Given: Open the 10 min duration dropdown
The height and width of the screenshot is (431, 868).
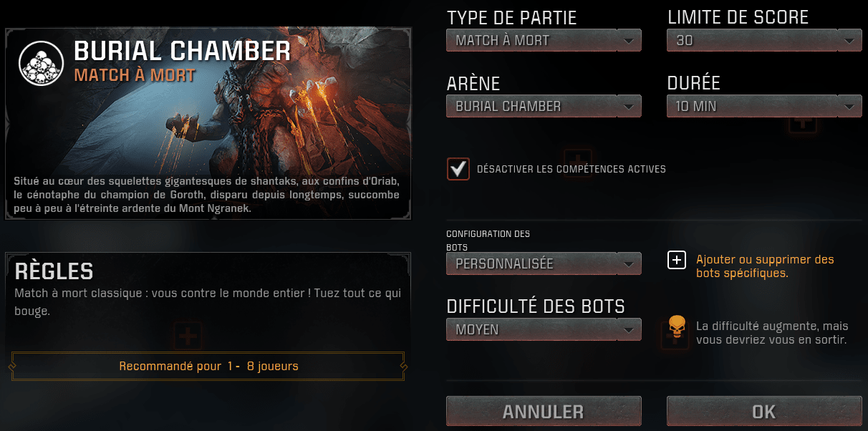Looking at the screenshot, I should [x=764, y=107].
